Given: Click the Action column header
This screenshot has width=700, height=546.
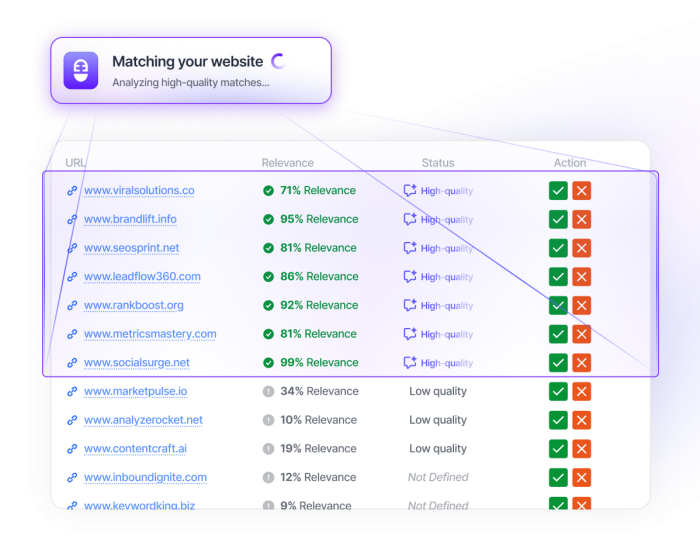Looking at the screenshot, I should point(570,163).
